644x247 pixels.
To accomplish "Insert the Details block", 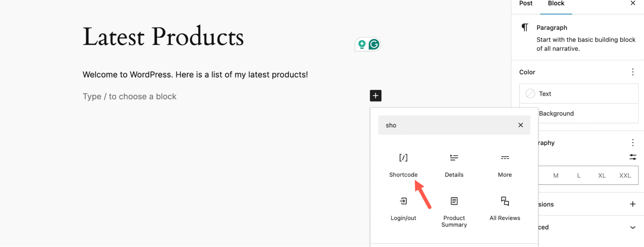I will tap(454, 166).
